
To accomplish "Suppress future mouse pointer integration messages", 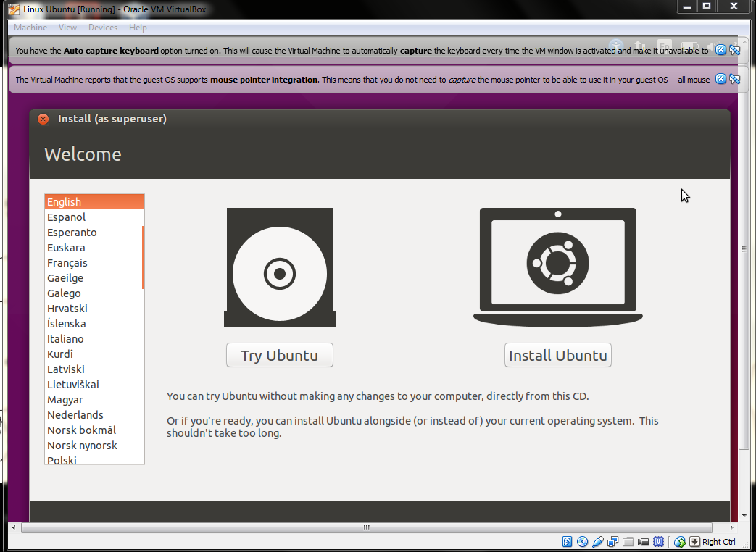I will [734, 79].
